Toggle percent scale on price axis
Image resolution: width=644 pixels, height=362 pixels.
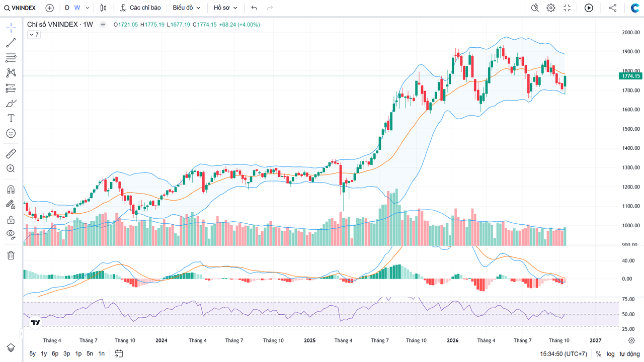(598, 354)
